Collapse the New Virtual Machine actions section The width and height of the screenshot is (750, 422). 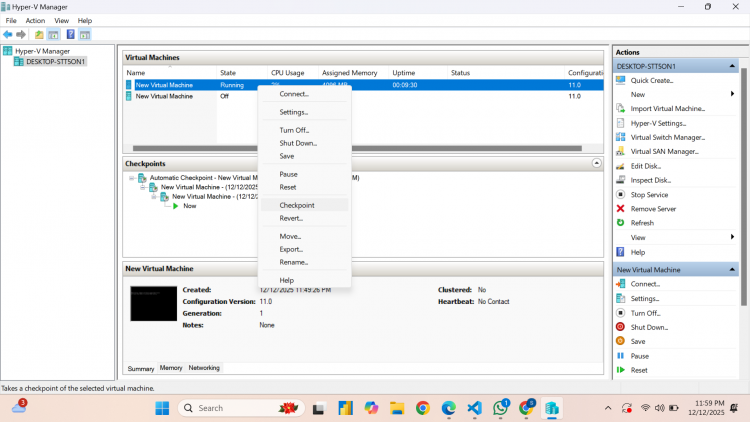click(x=732, y=269)
